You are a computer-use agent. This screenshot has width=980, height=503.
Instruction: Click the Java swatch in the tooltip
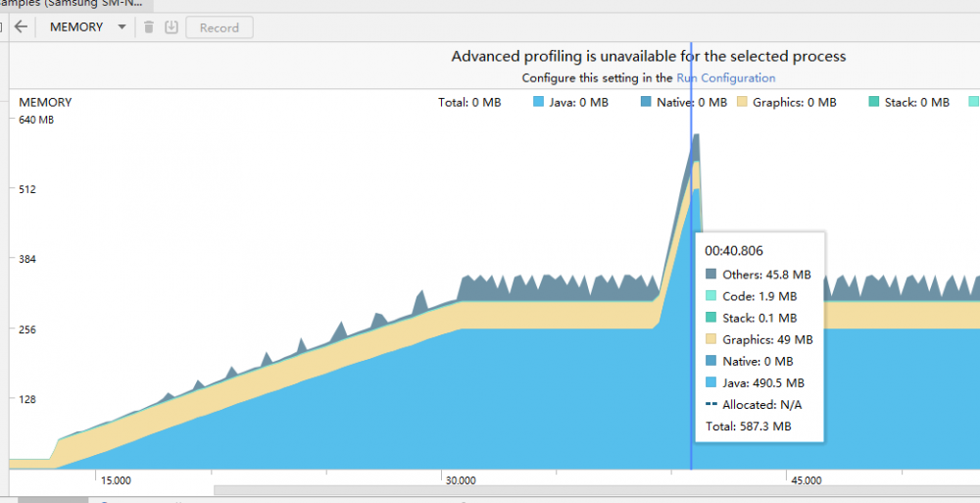(x=710, y=382)
